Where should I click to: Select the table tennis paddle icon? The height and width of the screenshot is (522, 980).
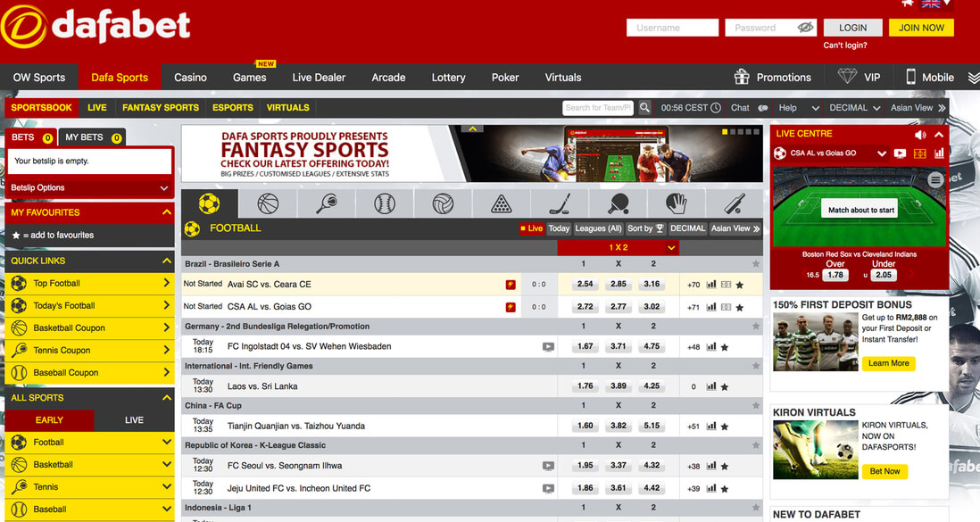point(619,203)
